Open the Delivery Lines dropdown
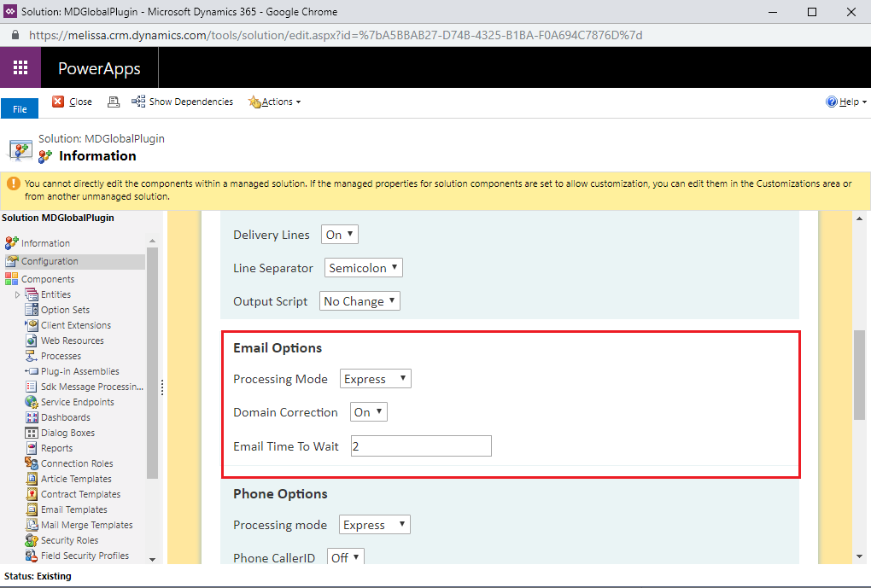 pos(339,235)
